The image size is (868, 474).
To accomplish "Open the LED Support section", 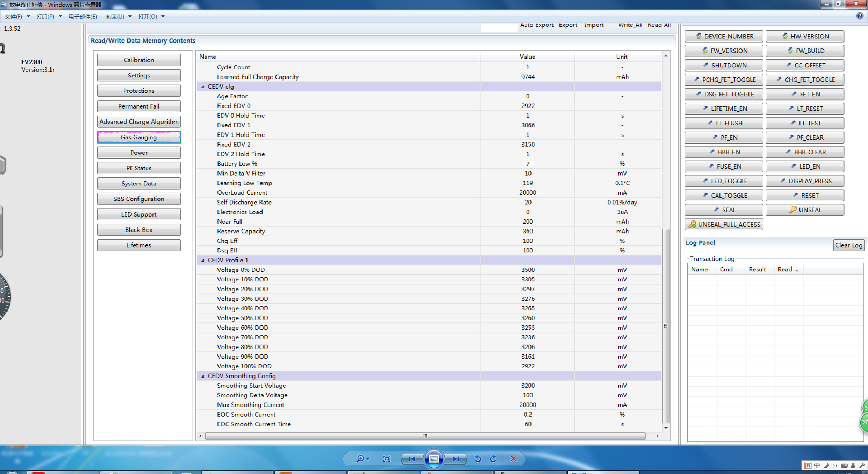I will [139, 214].
